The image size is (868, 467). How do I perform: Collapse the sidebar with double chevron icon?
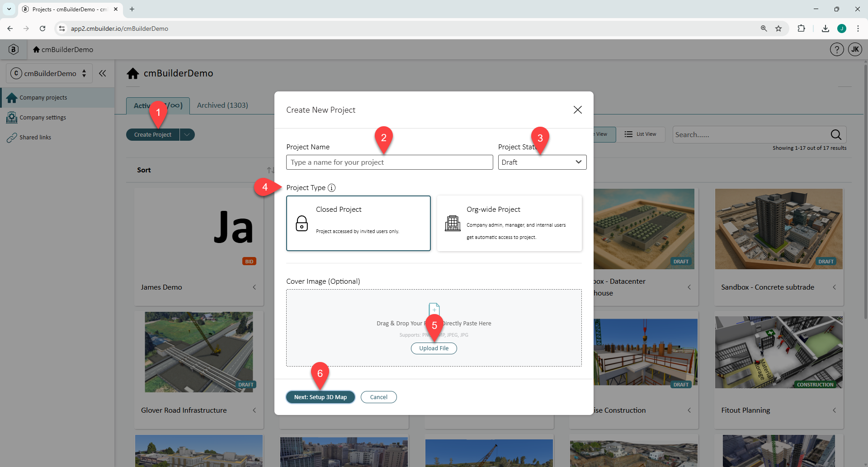tap(103, 73)
